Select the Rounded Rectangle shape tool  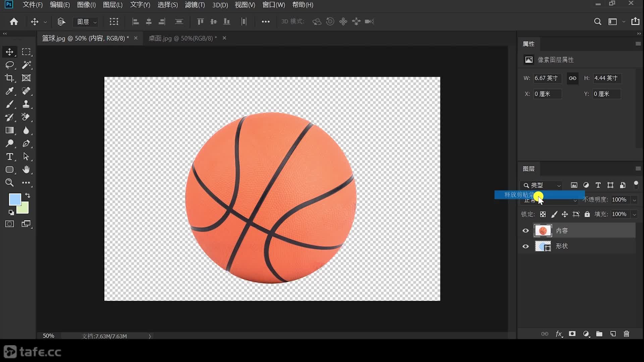(x=9, y=170)
